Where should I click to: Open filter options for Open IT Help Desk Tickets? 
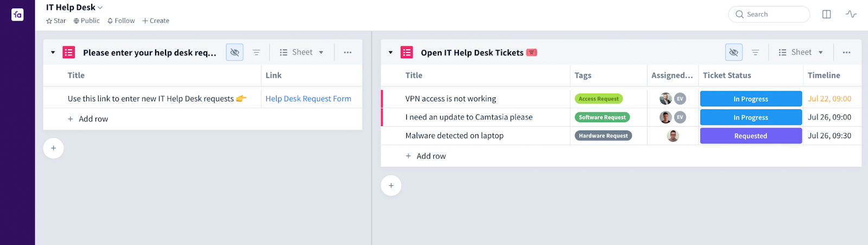coord(755,52)
